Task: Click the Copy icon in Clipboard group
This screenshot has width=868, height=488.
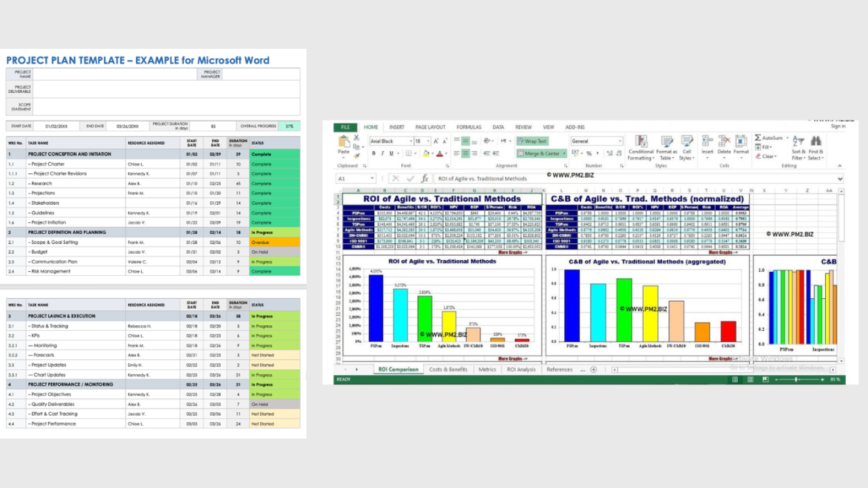Action: point(356,147)
